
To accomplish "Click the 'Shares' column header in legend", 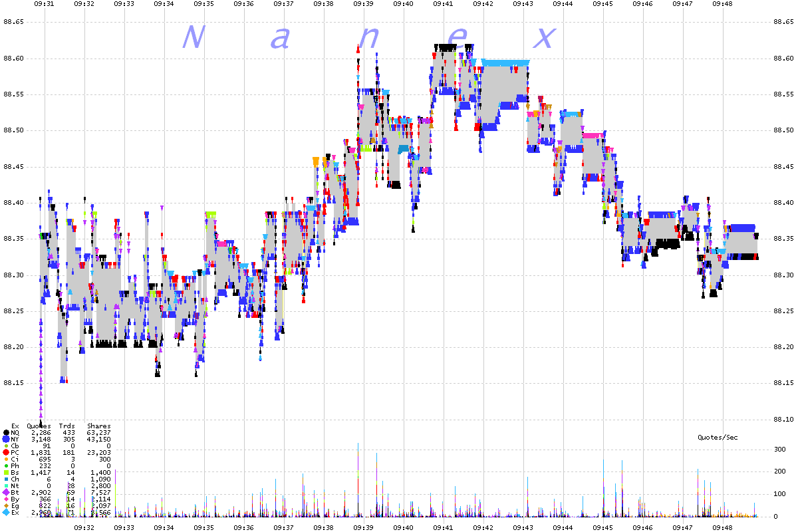I will coord(99,426).
